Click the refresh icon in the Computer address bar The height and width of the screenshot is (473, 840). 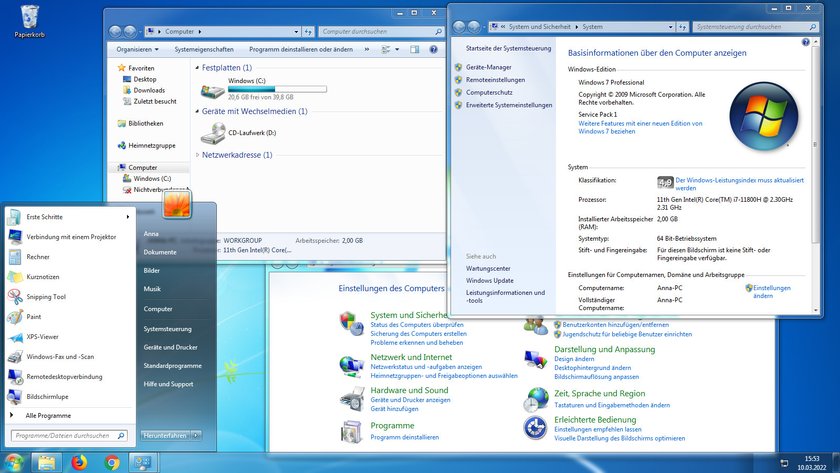point(309,32)
